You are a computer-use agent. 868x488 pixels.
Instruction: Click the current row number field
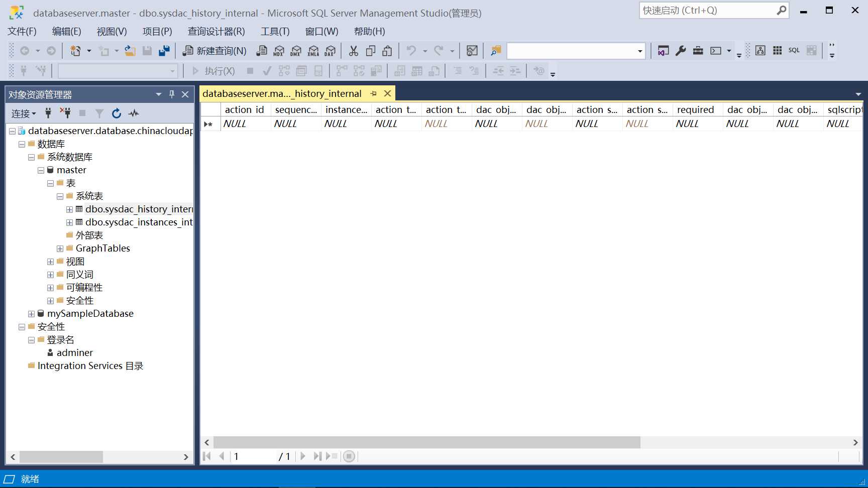pyautogui.click(x=254, y=456)
